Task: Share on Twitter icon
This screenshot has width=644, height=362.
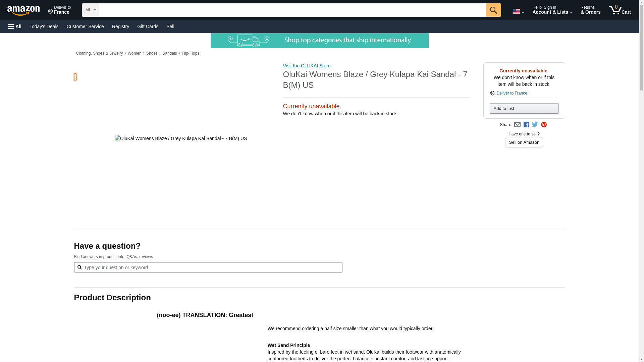Action: (x=535, y=125)
